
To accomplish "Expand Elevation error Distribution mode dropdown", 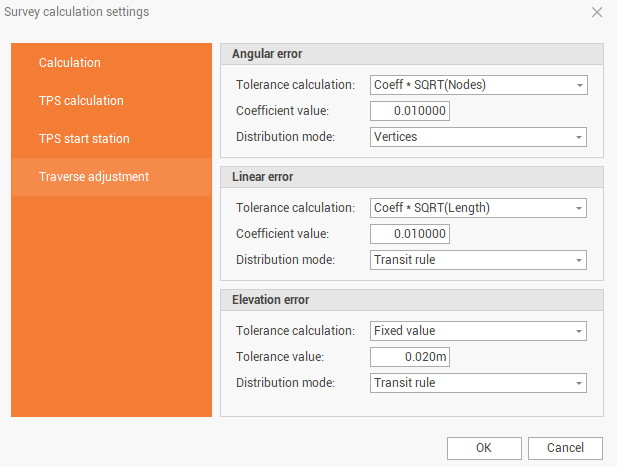I will click(x=478, y=383).
